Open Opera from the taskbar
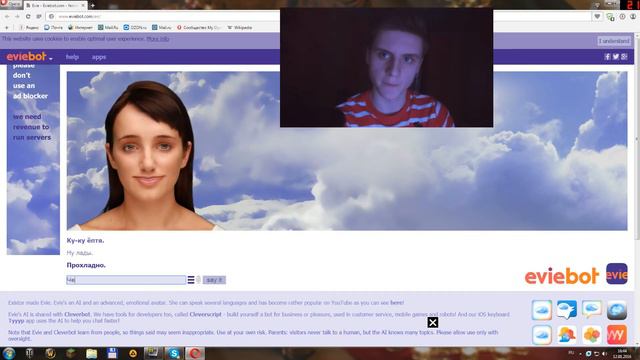 (x=195, y=353)
